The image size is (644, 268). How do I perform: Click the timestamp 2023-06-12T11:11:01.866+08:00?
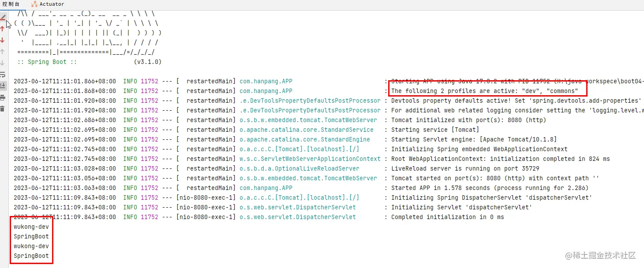[65, 81]
